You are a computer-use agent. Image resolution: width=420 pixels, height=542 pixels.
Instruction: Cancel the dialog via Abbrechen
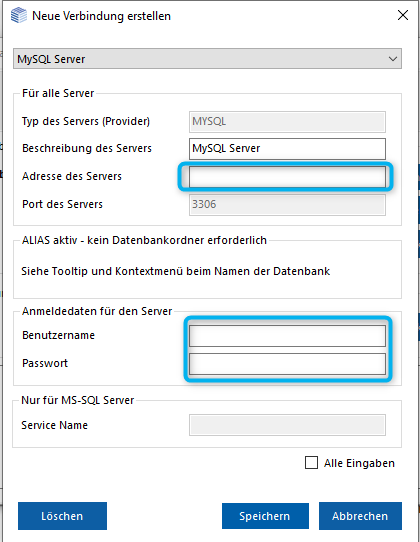(x=360, y=516)
